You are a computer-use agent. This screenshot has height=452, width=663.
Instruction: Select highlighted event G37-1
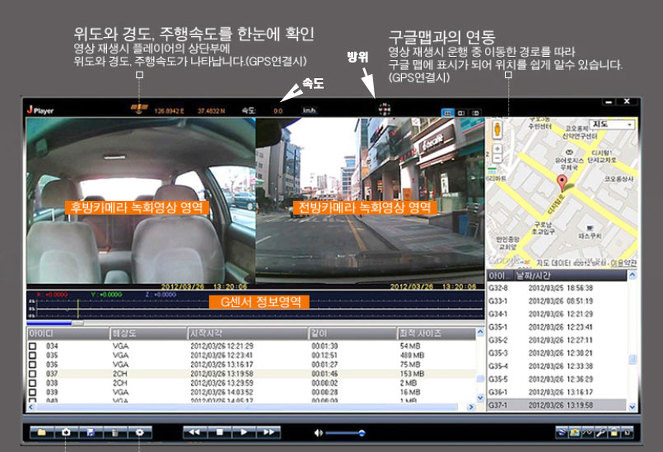(x=556, y=405)
